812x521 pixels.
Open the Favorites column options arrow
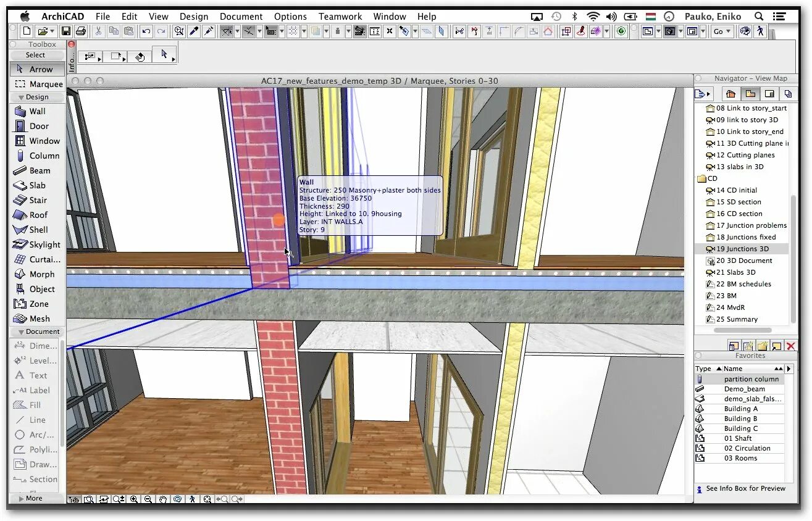pyautogui.click(x=789, y=369)
